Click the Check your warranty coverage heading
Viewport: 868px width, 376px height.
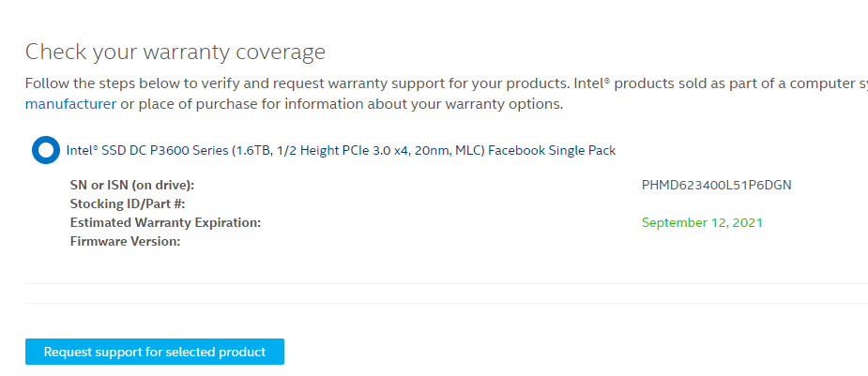click(175, 52)
